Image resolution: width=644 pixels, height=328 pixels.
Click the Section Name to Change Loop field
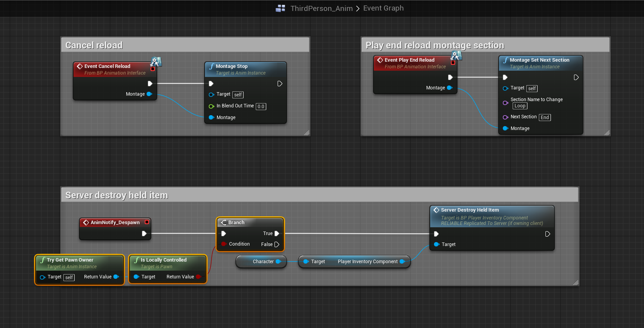pyautogui.click(x=520, y=106)
